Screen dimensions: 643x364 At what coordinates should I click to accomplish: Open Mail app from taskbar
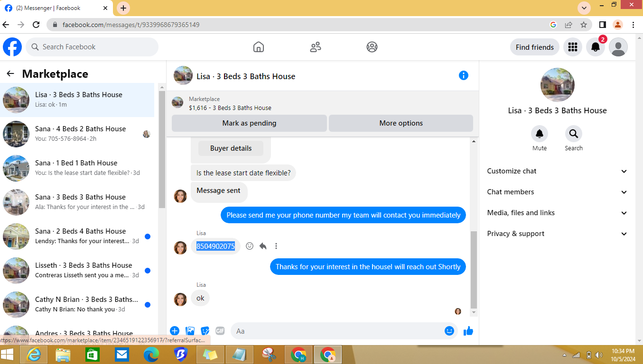point(121,355)
